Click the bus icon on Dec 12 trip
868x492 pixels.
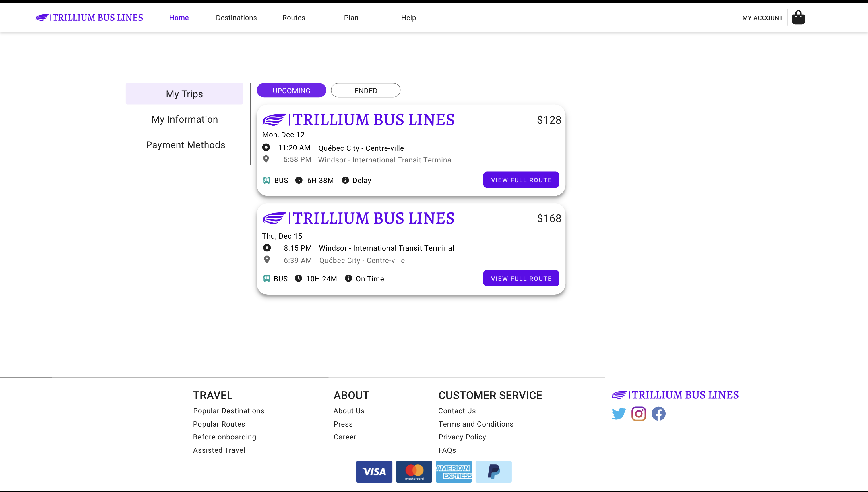click(x=267, y=180)
